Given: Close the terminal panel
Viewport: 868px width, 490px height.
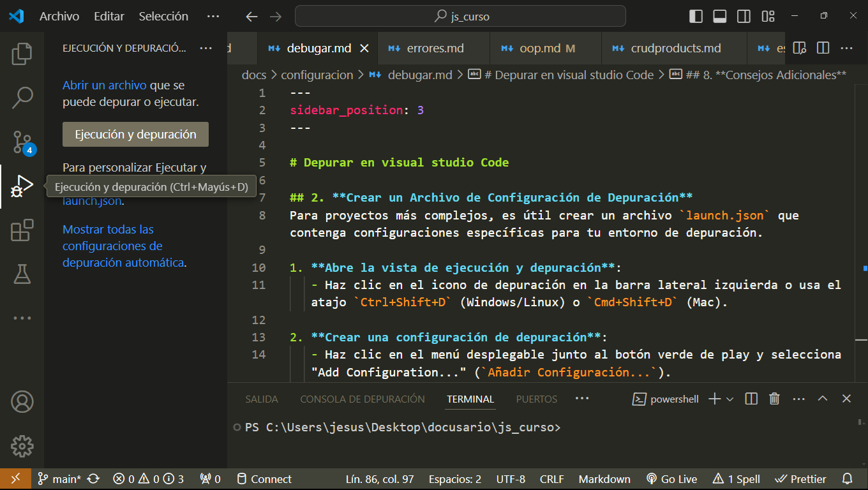Looking at the screenshot, I should 846,399.
